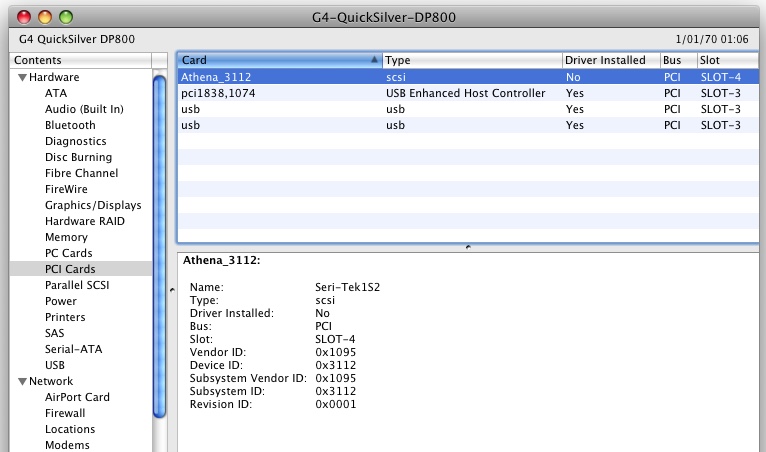Show Power information
Image resolution: width=766 pixels, height=452 pixels.
pos(61,301)
